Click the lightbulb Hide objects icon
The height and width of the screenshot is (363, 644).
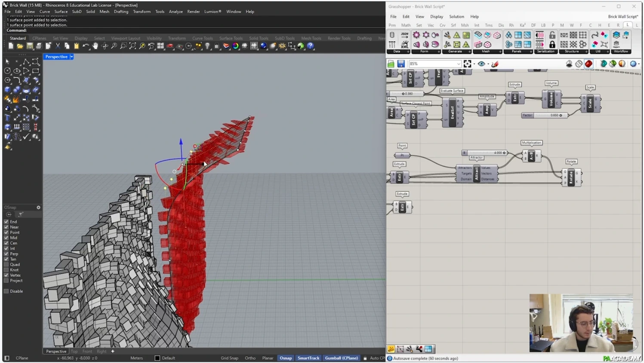pyautogui.click(x=207, y=46)
